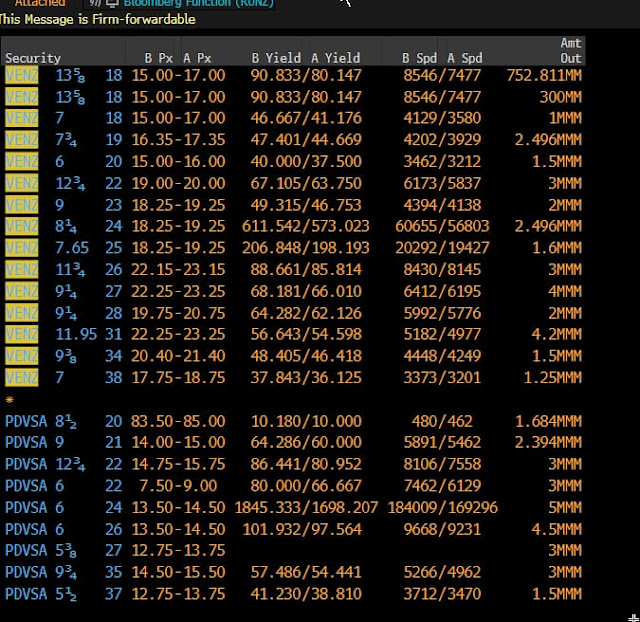Click the B Px column header
This screenshot has height=622, width=640.
point(158,58)
